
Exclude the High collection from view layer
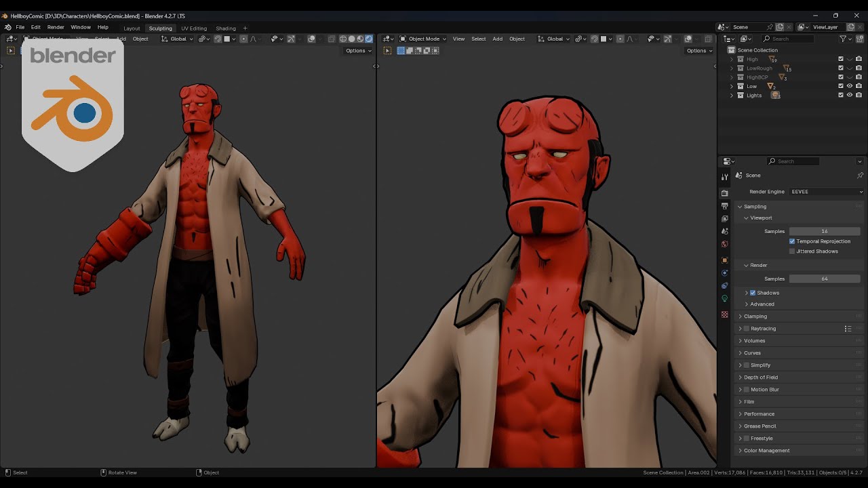pos(841,60)
